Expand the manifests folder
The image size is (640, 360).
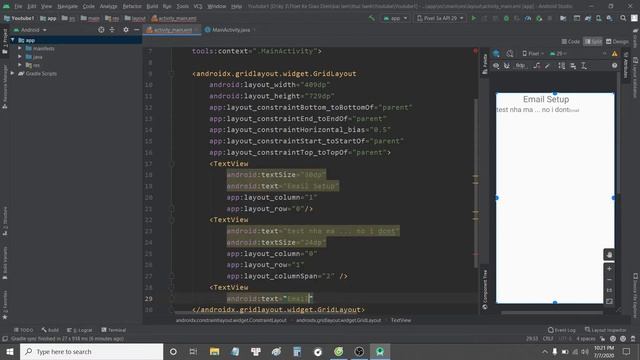tap(20, 49)
